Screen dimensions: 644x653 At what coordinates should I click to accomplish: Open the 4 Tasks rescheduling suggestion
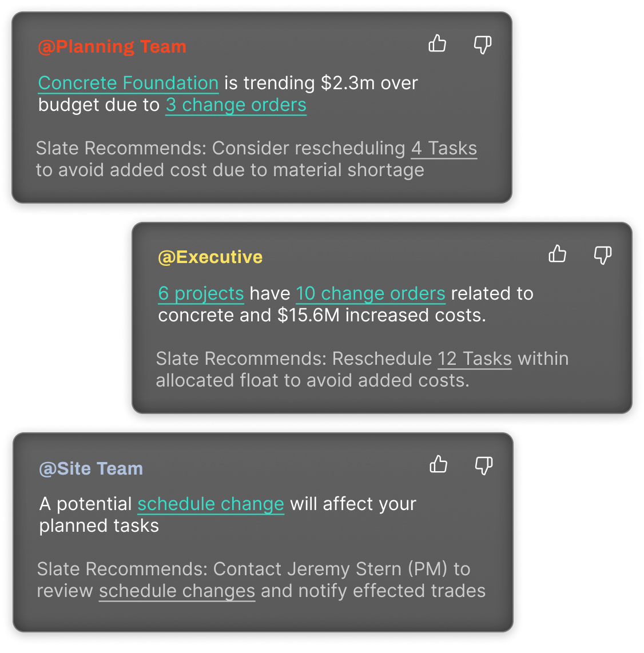[x=443, y=148]
